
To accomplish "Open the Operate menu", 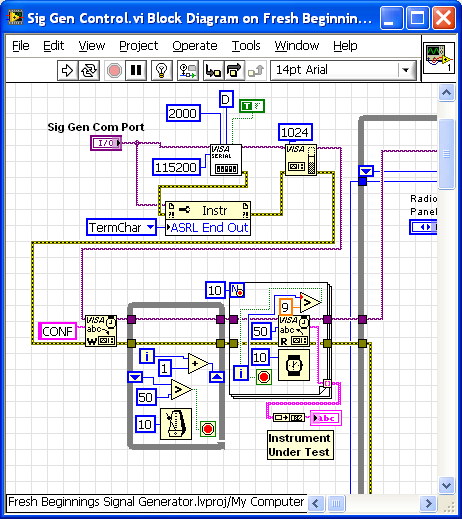I will click(x=195, y=46).
